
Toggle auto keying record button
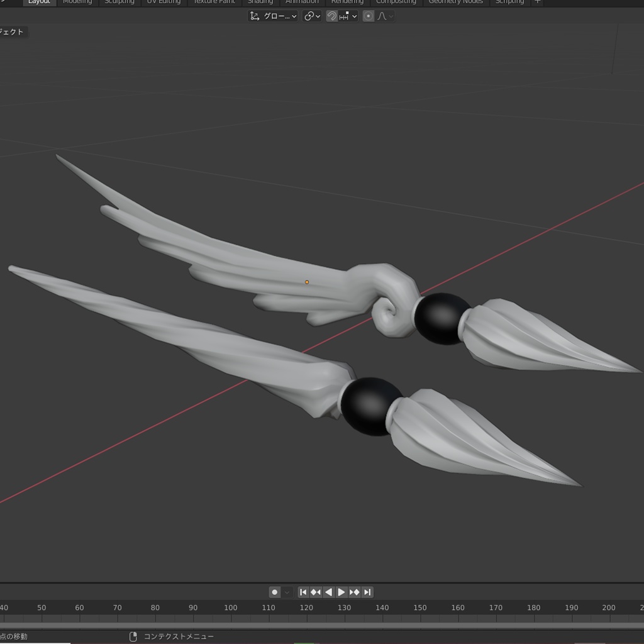click(x=275, y=592)
